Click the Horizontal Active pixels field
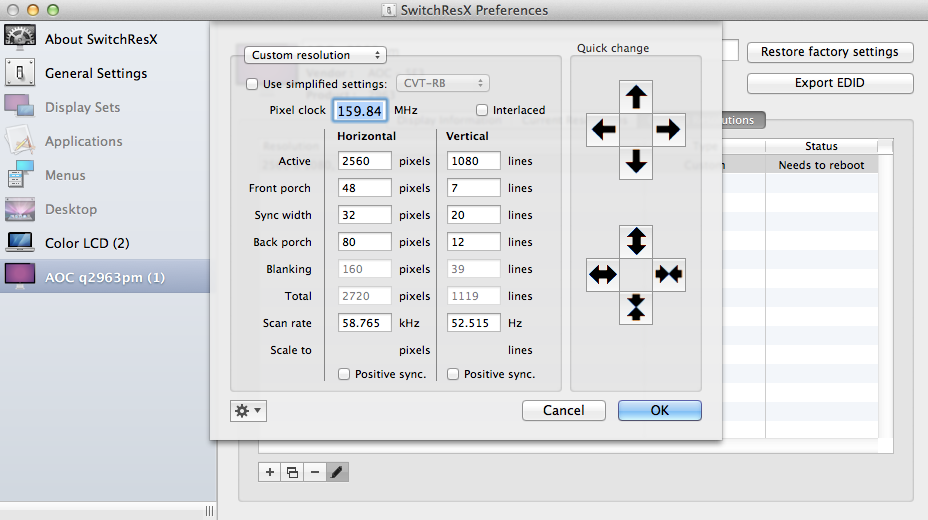The width and height of the screenshot is (928, 520). coord(365,161)
